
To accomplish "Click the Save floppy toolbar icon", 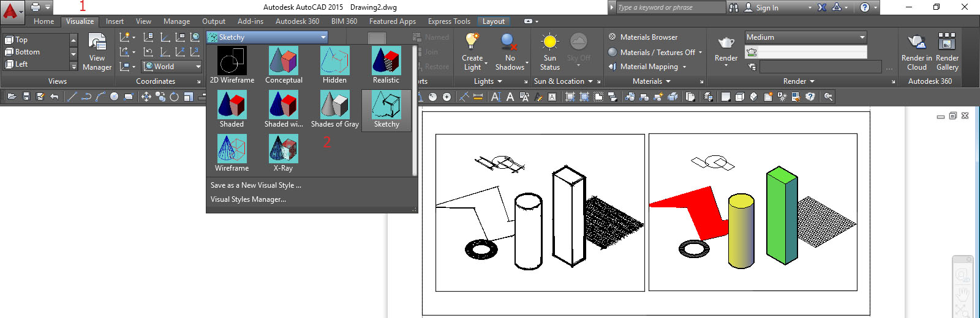I will [x=26, y=97].
